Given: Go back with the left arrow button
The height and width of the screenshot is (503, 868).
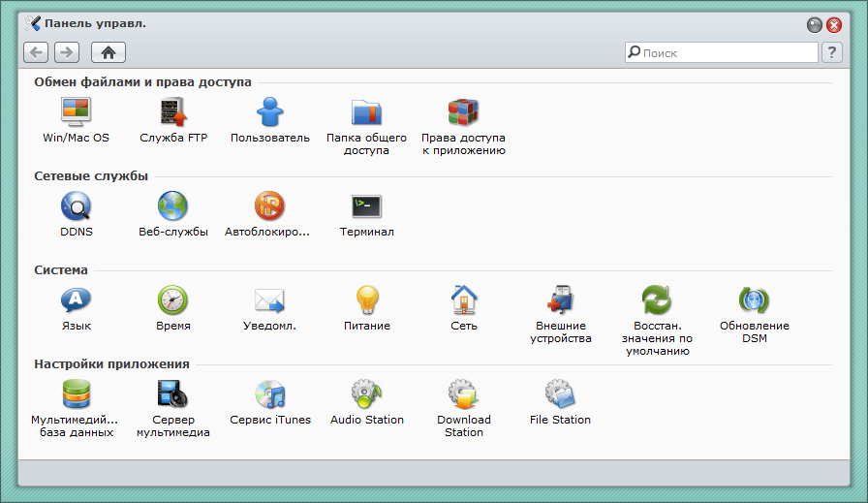Looking at the screenshot, I should 36,52.
